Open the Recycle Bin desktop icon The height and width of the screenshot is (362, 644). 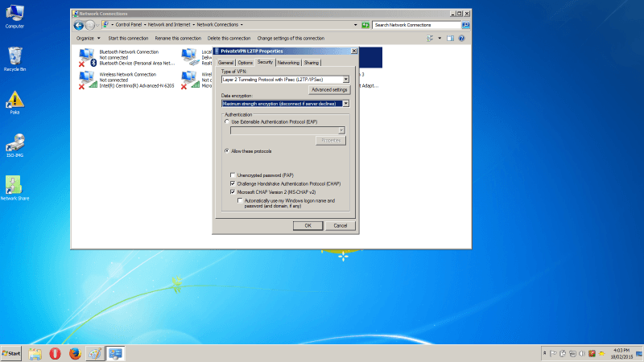click(14, 56)
